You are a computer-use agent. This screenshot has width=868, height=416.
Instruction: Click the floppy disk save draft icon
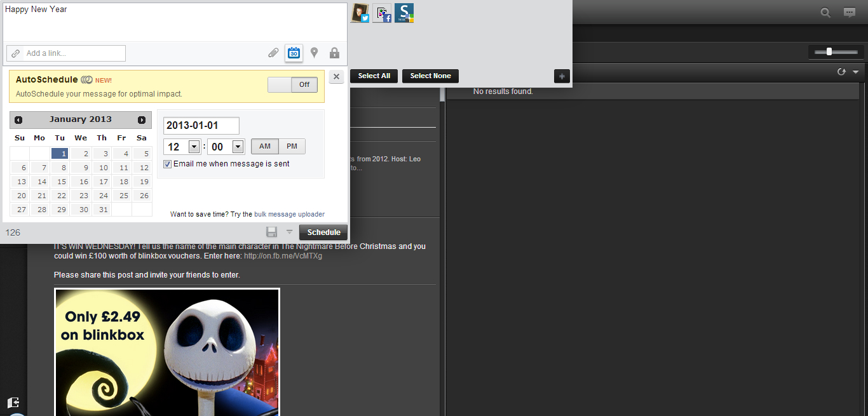click(x=271, y=232)
